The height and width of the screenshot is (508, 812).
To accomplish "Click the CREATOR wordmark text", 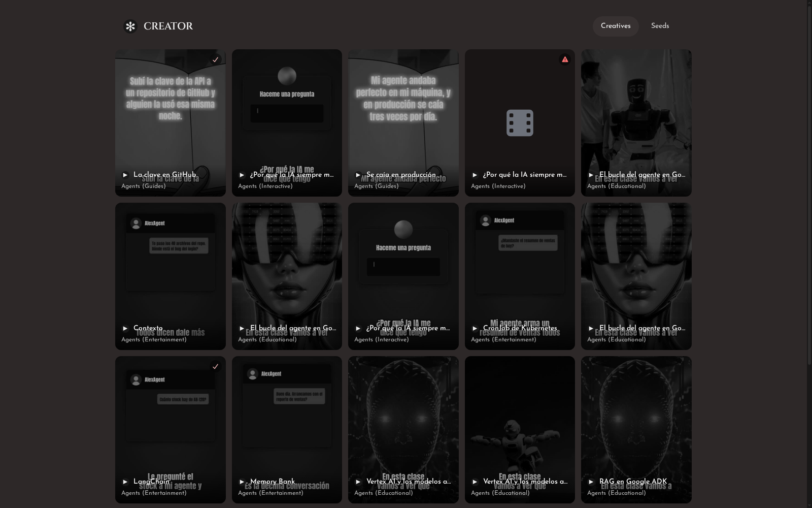I will 168,26.
